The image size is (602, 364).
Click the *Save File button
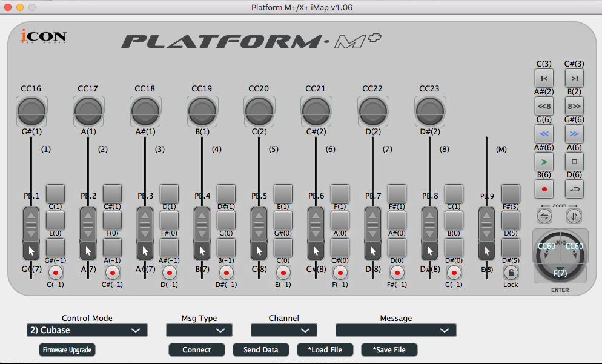[389, 350]
